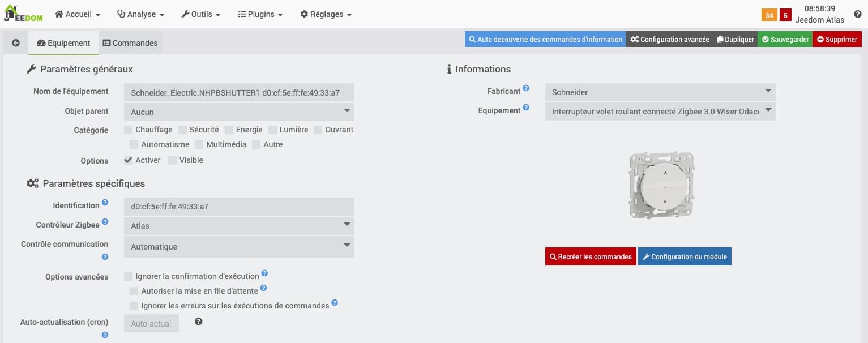The width and height of the screenshot is (868, 343).
Task: Check the Ouvrant category
Action: click(318, 130)
